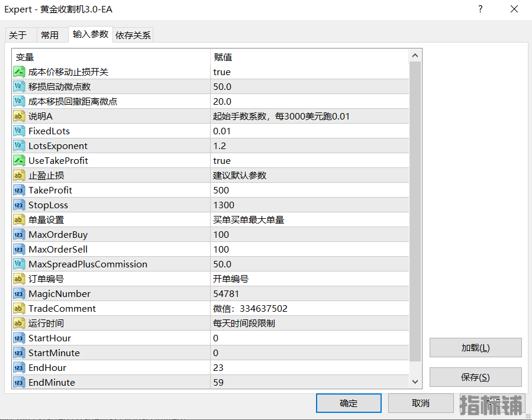The image size is (532, 420).
Task: Click the LotsExponent value 1.2
Action: coord(220,146)
